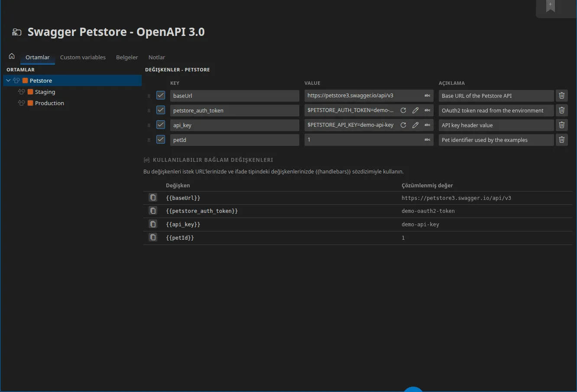The height and width of the screenshot is (392, 577).
Task: Select the Staging environment
Action: (45, 92)
